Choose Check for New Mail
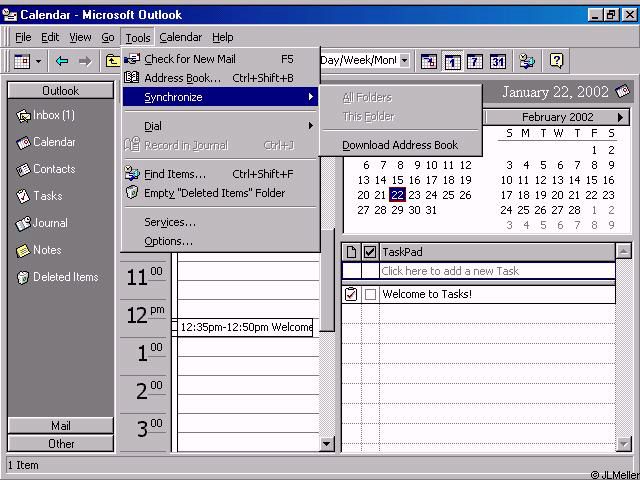Image resolution: width=640 pixels, height=480 pixels. [x=220, y=59]
